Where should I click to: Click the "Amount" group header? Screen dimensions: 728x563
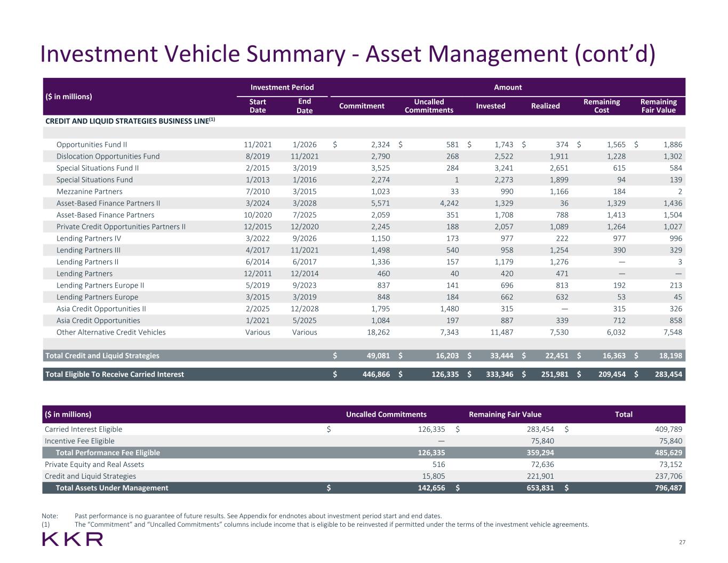(508, 87)
